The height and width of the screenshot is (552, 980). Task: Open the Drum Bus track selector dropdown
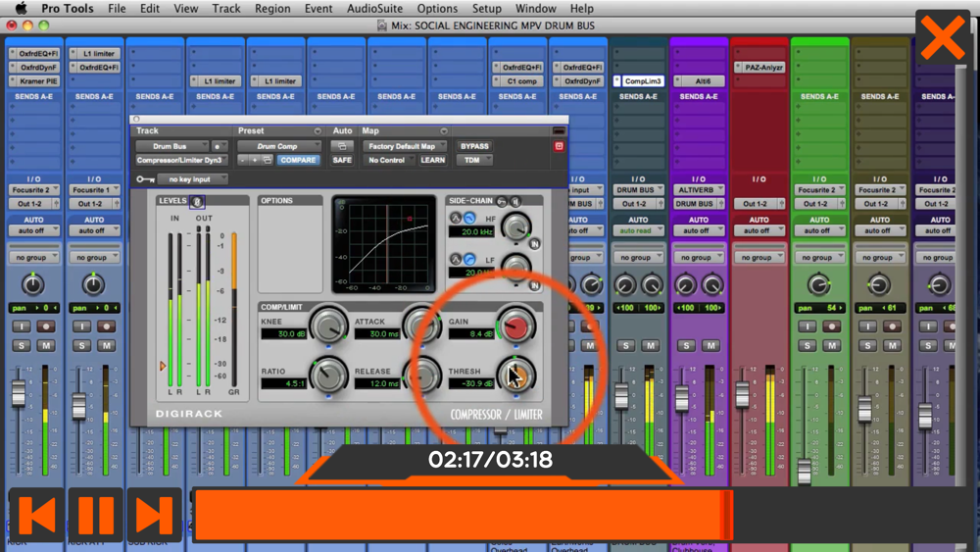(172, 146)
